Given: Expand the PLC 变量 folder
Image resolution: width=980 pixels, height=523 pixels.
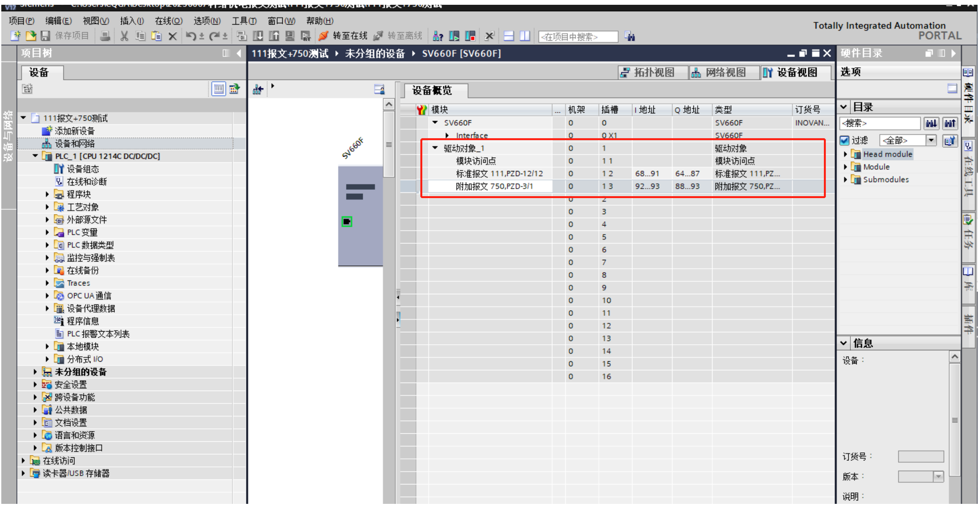Looking at the screenshot, I should 47,232.
